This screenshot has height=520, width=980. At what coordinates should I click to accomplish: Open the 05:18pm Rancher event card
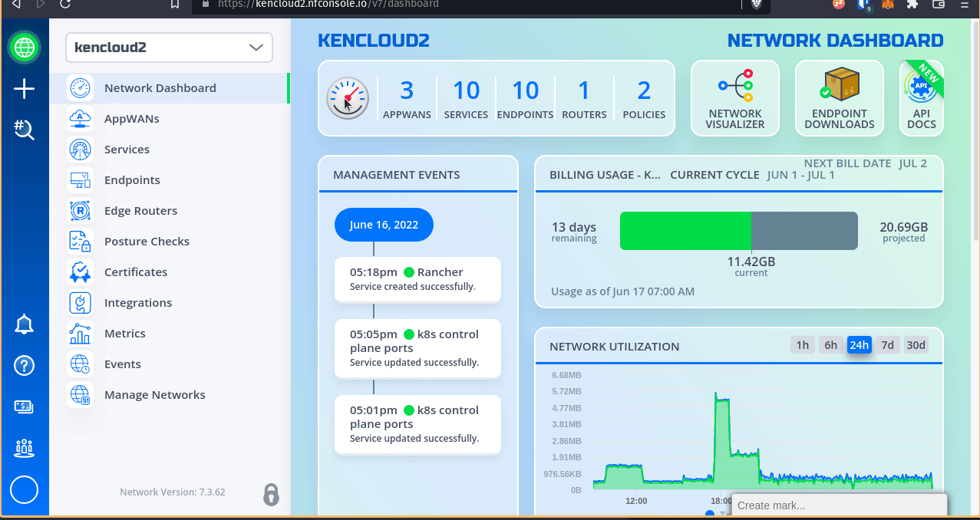[417, 279]
